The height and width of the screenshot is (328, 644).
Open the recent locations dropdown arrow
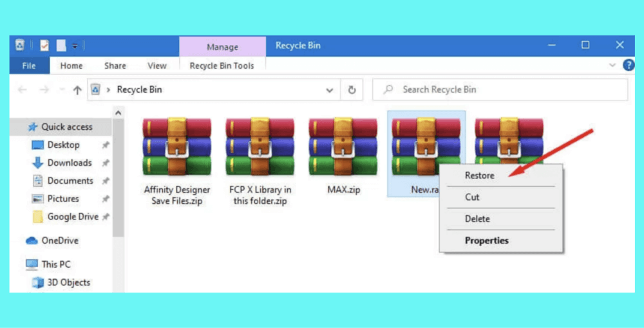[62, 89]
